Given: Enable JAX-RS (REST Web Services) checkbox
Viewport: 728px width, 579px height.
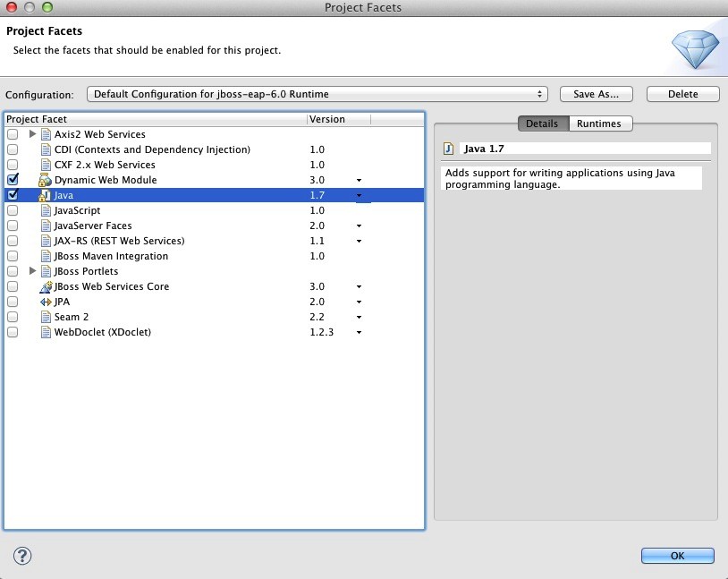Looking at the screenshot, I should click(13, 241).
